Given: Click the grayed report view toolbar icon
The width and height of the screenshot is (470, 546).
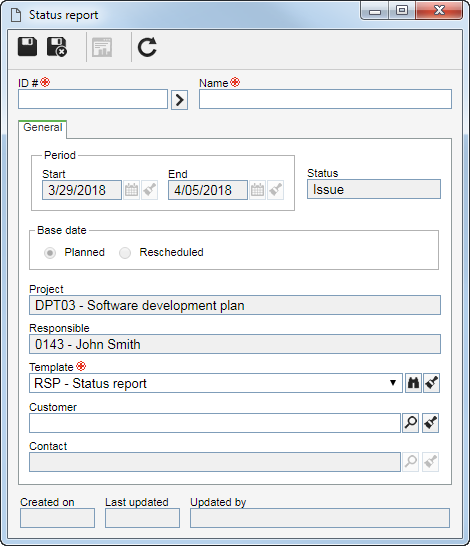Looking at the screenshot, I should (102, 47).
